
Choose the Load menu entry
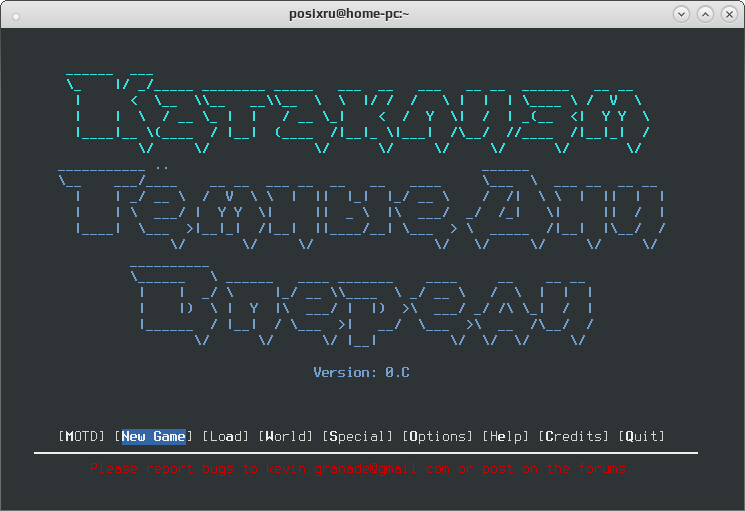point(226,436)
